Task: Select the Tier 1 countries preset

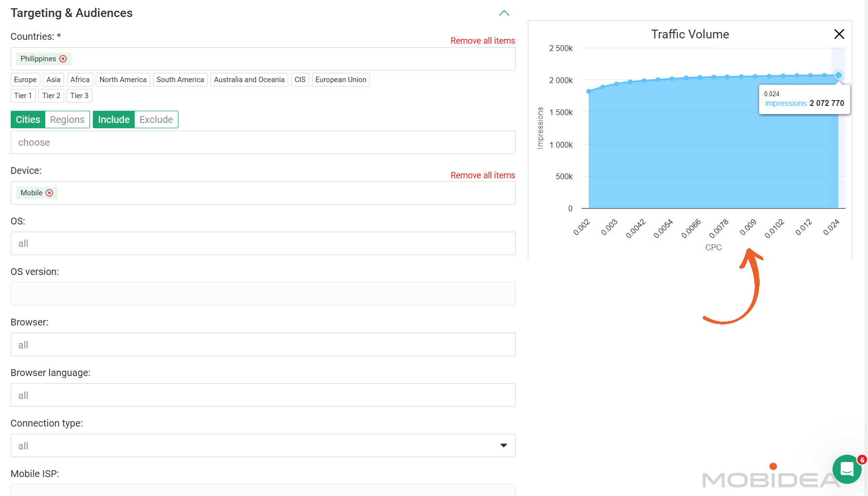Action: (x=23, y=96)
